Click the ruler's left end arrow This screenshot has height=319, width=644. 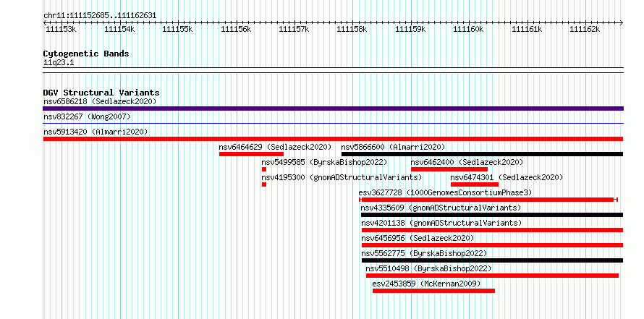[x=45, y=22]
